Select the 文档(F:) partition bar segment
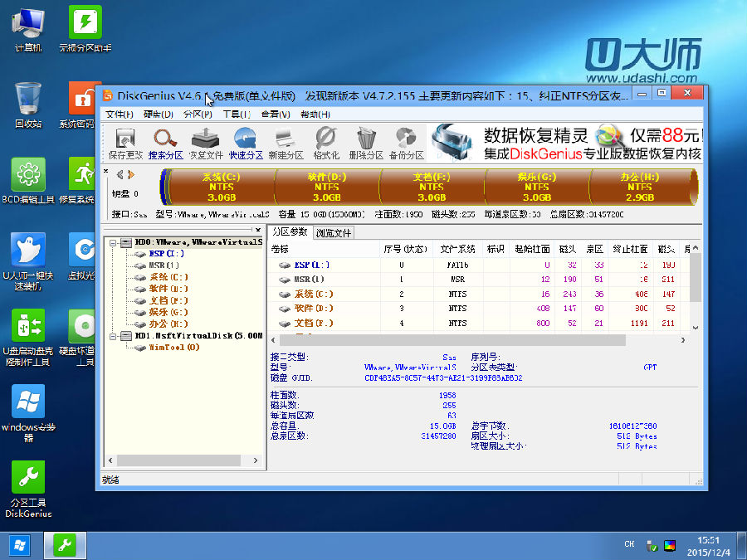Image resolution: width=747 pixels, height=560 pixels. [432, 187]
